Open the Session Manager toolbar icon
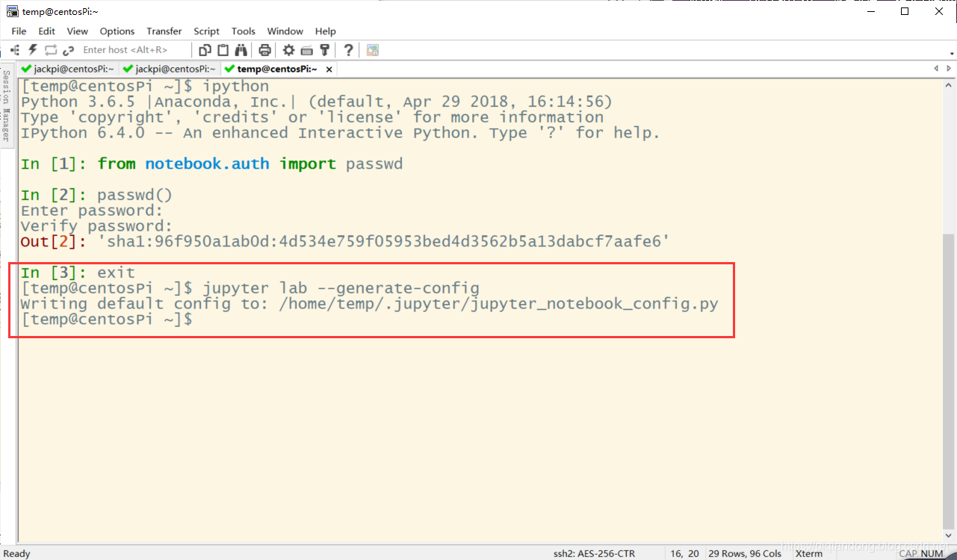Screen dimensions: 957x560 tap(15, 50)
